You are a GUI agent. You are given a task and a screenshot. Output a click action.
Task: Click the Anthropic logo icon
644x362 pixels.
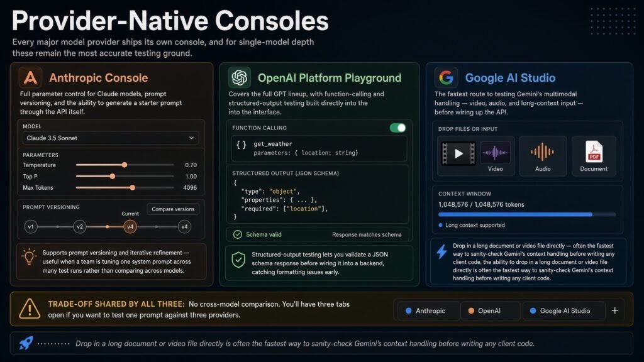pos(30,77)
